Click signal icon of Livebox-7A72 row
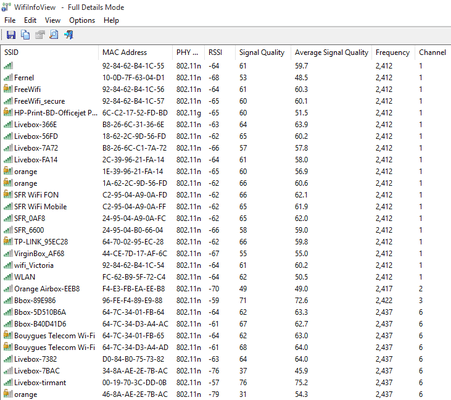This screenshot has width=451, height=400. 8,148
